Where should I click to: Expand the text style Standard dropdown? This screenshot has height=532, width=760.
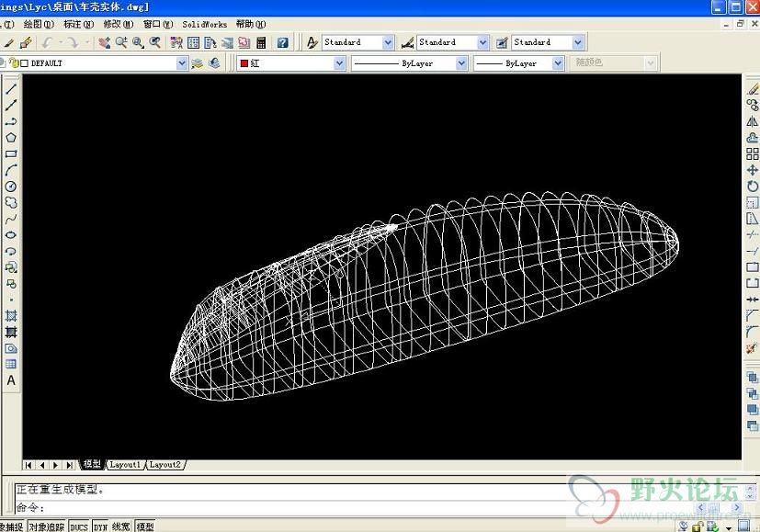[x=388, y=42]
